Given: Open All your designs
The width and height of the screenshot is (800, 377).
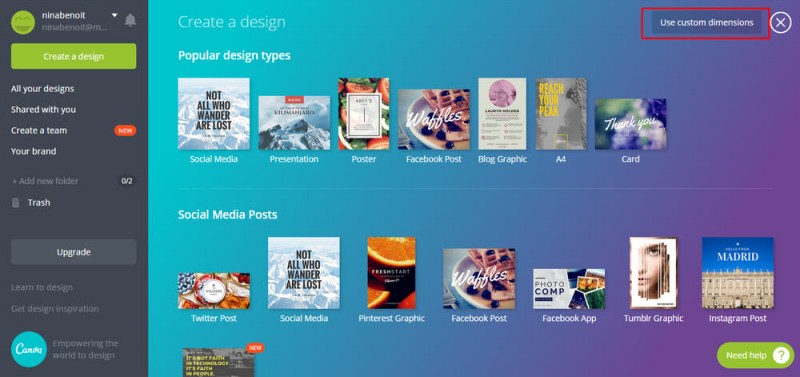Looking at the screenshot, I should pyautogui.click(x=42, y=89).
